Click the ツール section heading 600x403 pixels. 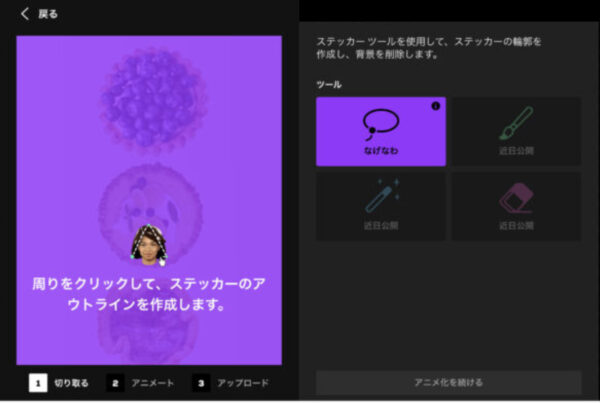pyautogui.click(x=329, y=85)
